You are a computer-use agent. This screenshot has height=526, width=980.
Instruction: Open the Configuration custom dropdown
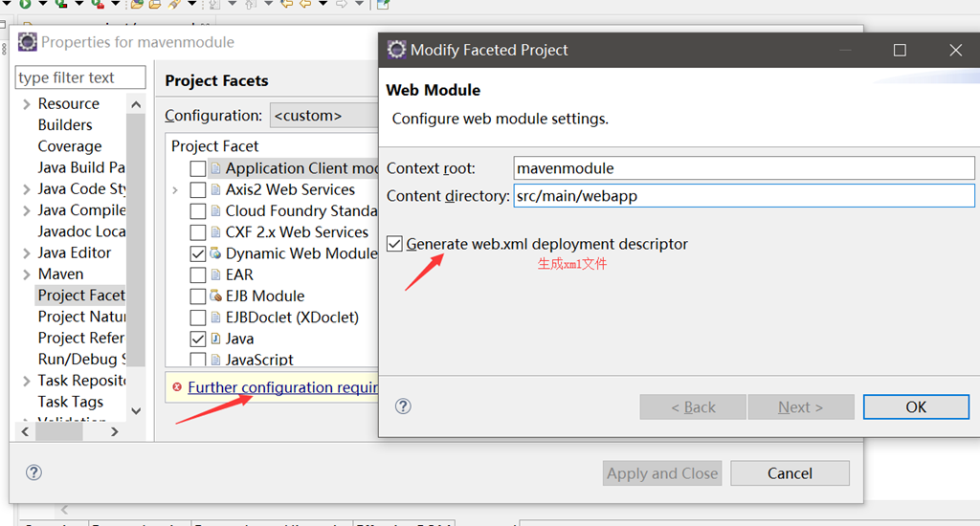coord(323,116)
